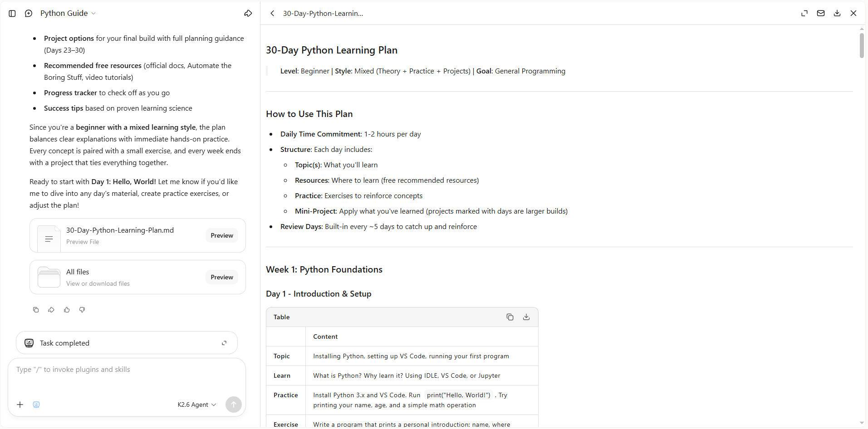Expand the Task completed details

click(224, 343)
